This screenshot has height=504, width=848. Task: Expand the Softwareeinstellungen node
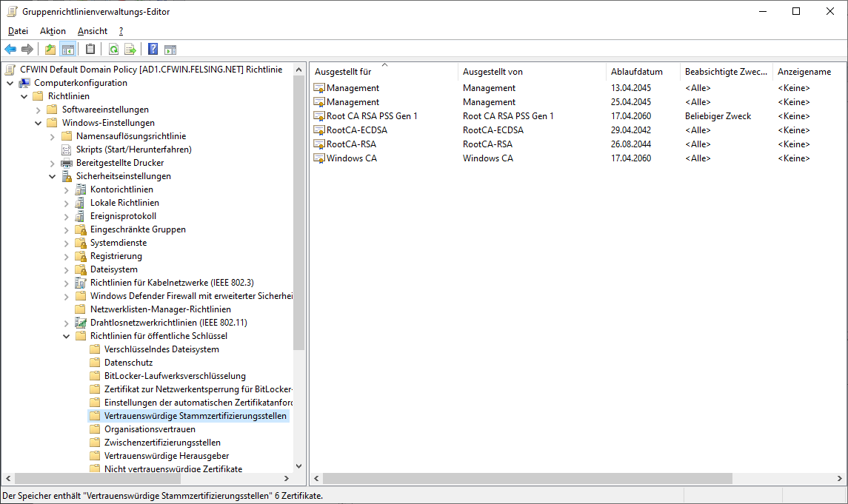click(39, 110)
